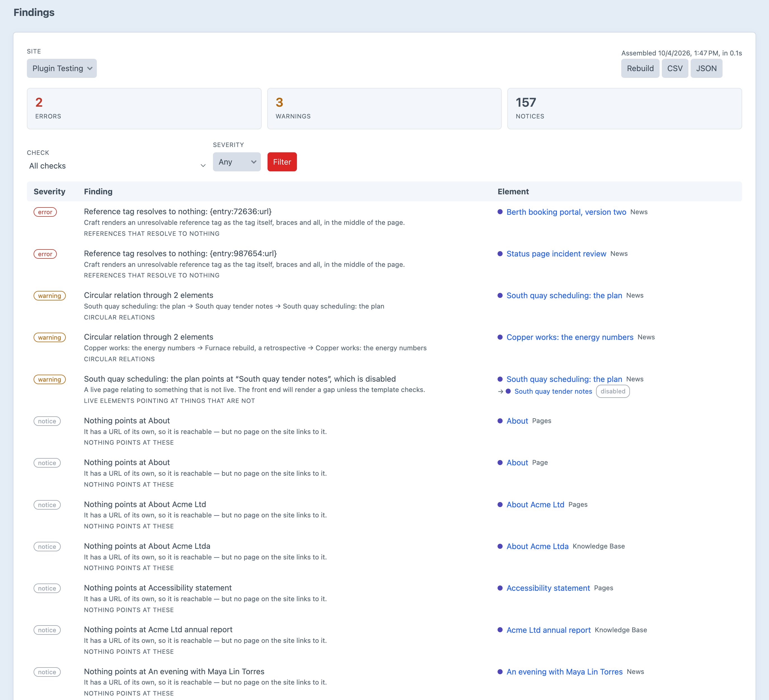769x700 pixels.
Task: Open the About Acme Ltda link
Action: tap(538, 546)
